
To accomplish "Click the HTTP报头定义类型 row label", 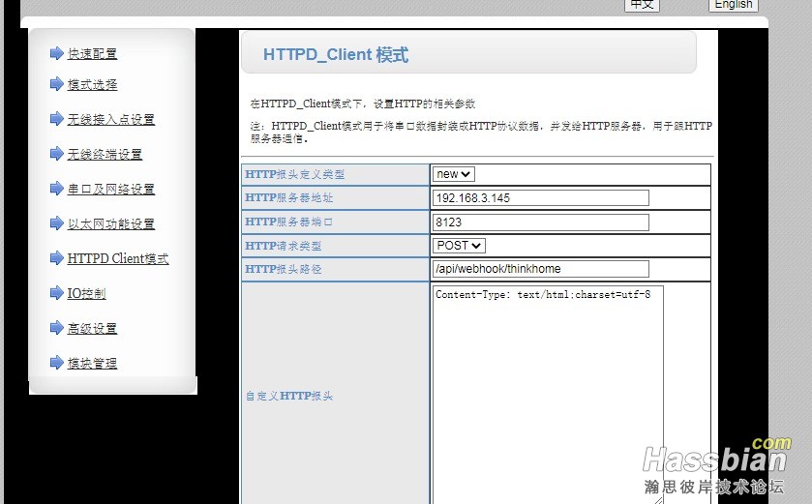I will 294,174.
